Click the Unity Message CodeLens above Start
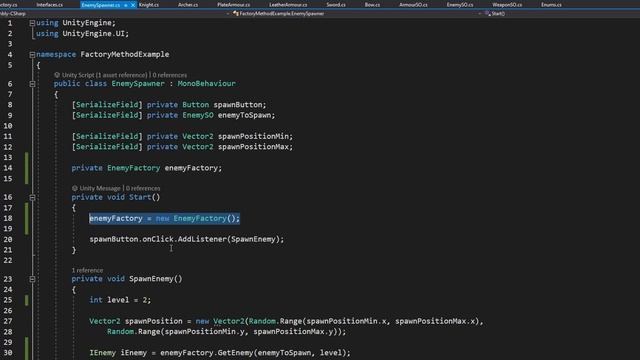 [100, 188]
